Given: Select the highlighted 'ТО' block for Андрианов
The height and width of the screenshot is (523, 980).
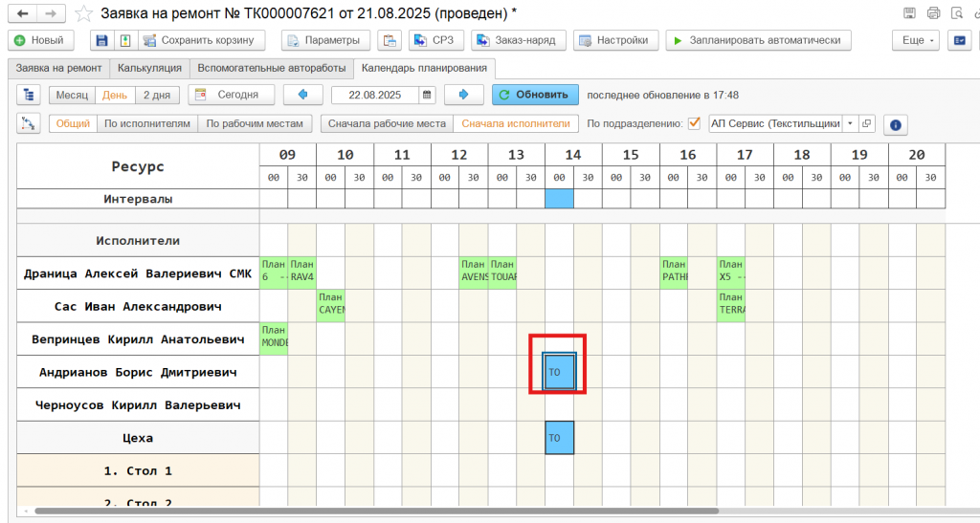Looking at the screenshot, I should click(559, 372).
